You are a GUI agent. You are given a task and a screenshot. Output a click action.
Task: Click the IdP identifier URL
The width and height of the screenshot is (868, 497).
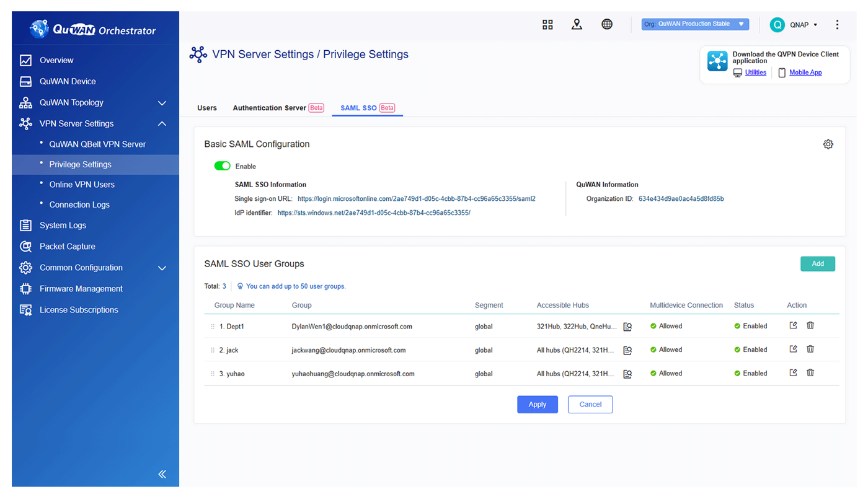[x=374, y=213]
